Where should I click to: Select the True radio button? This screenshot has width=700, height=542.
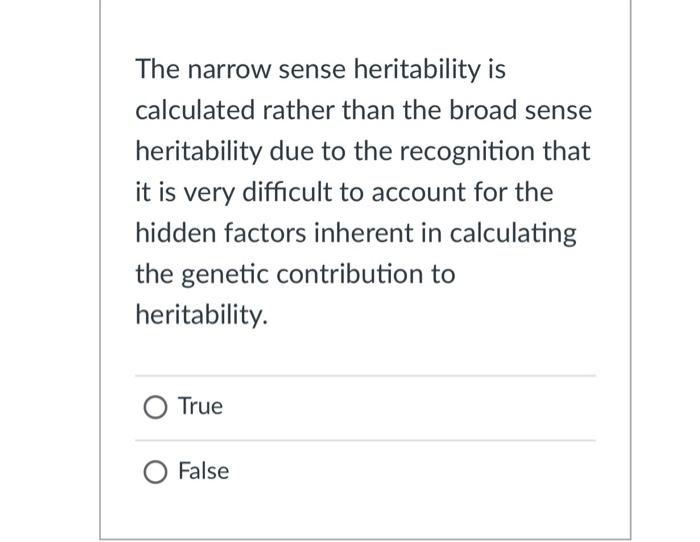pyautogui.click(x=155, y=408)
